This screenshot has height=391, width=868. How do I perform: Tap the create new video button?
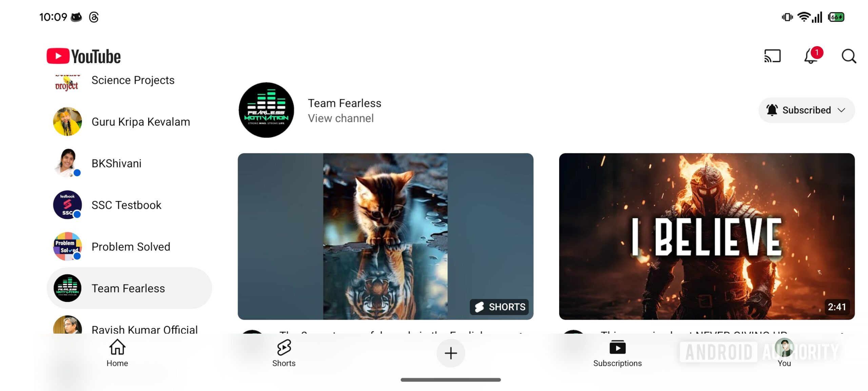coord(450,353)
